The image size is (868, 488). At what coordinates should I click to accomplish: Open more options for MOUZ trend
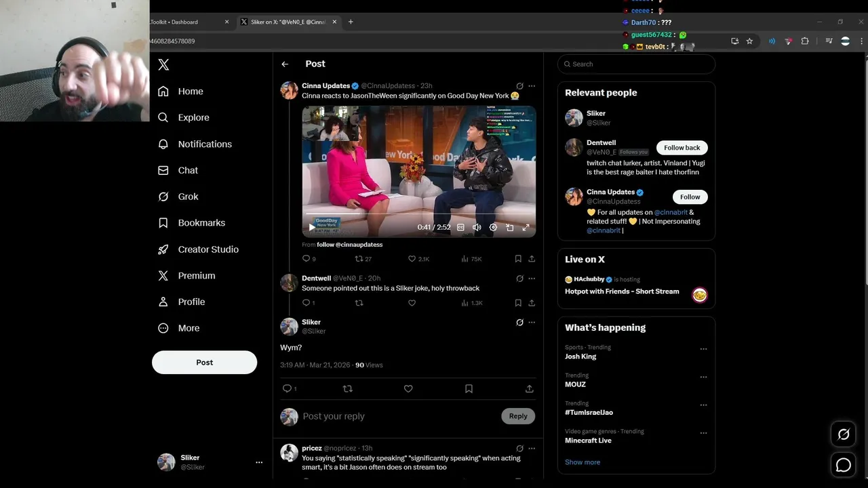coord(703,377)
